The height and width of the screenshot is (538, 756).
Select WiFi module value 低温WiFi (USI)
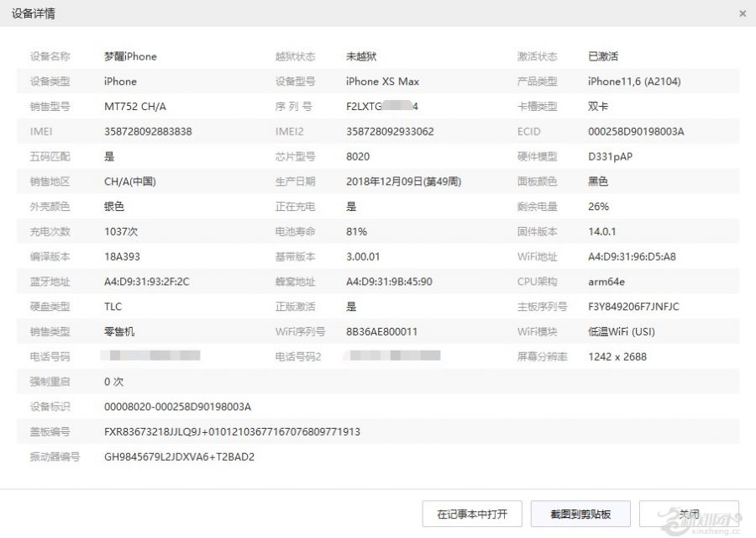(622, 332)
